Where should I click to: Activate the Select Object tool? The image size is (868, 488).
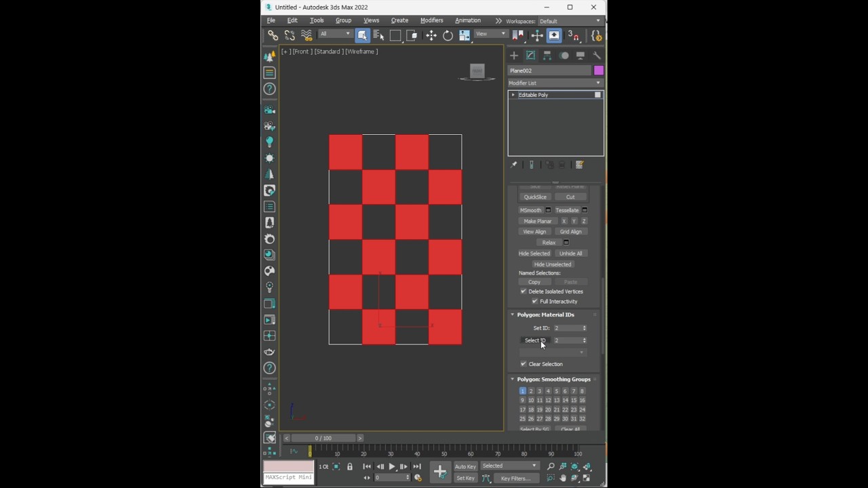coord(362,35)
